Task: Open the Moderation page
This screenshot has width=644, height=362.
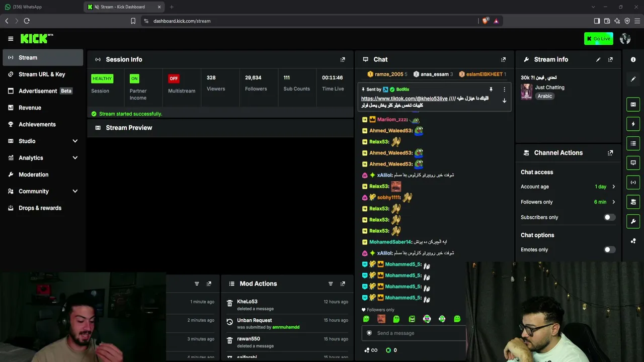Action: pos(43,174)
